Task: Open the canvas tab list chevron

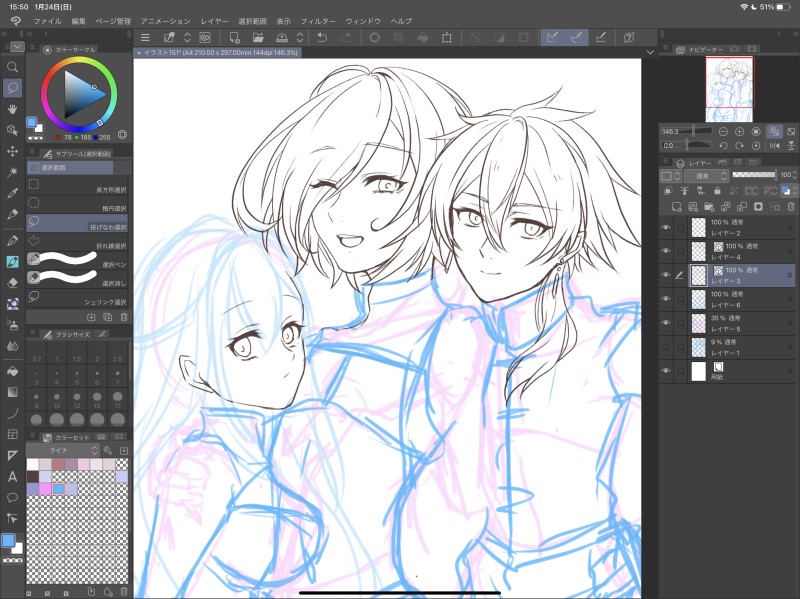Action: 650,52
